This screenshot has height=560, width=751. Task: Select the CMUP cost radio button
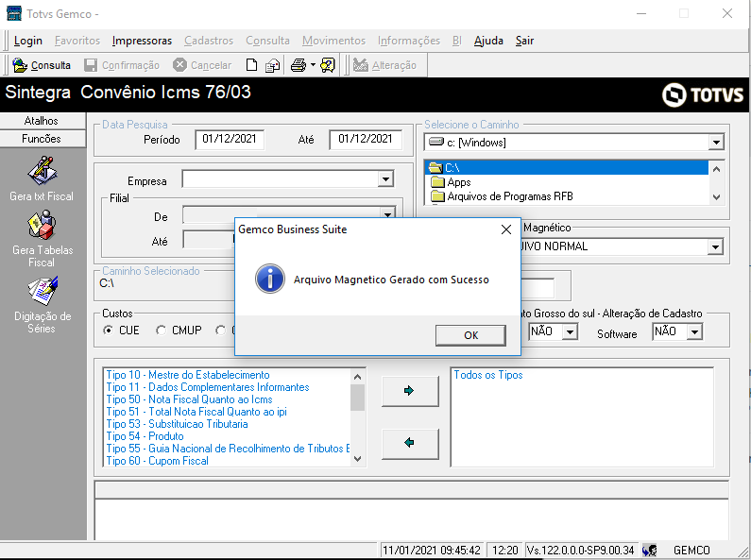161,331
